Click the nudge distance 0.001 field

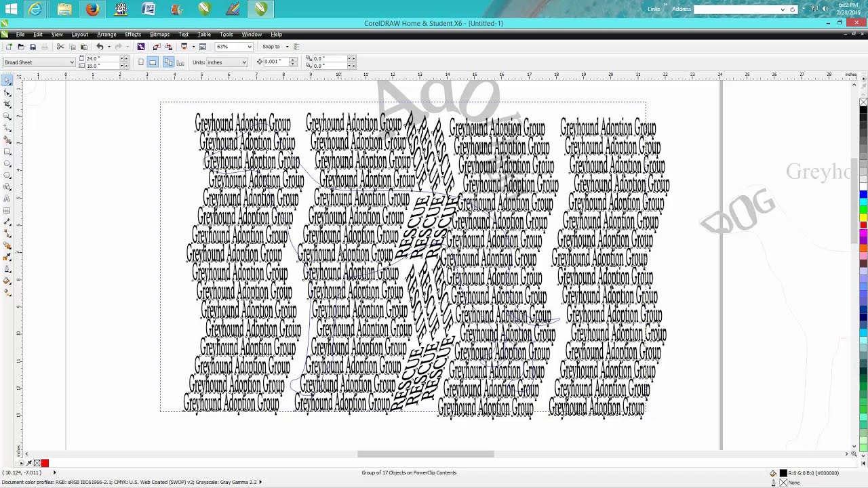click(x=276, y=62)
